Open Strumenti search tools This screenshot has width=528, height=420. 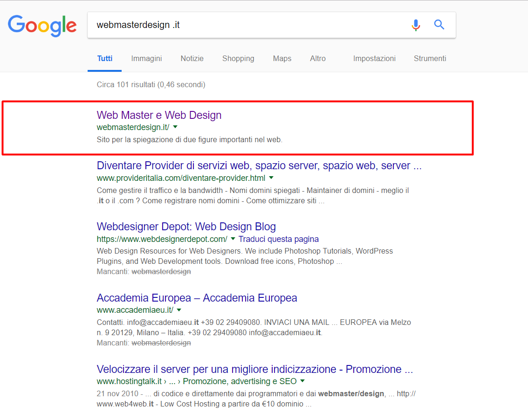(x=430, y=59)
